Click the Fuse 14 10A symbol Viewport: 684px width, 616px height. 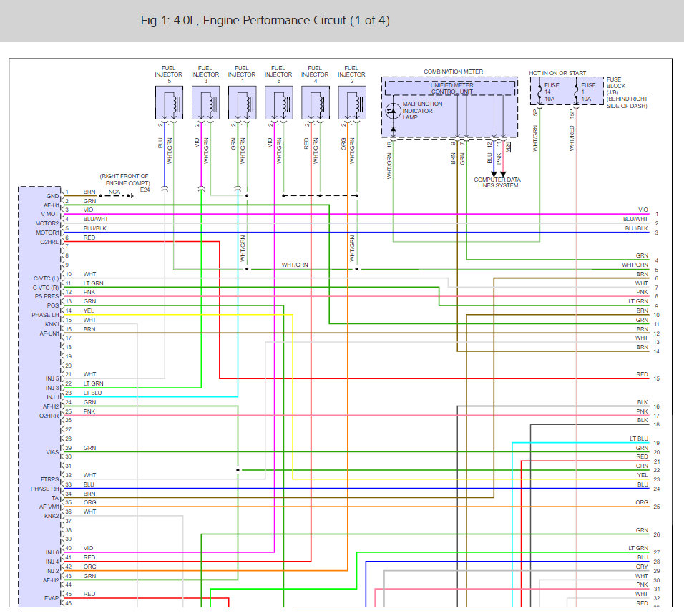pyautogui.click(x=539, y=92)
